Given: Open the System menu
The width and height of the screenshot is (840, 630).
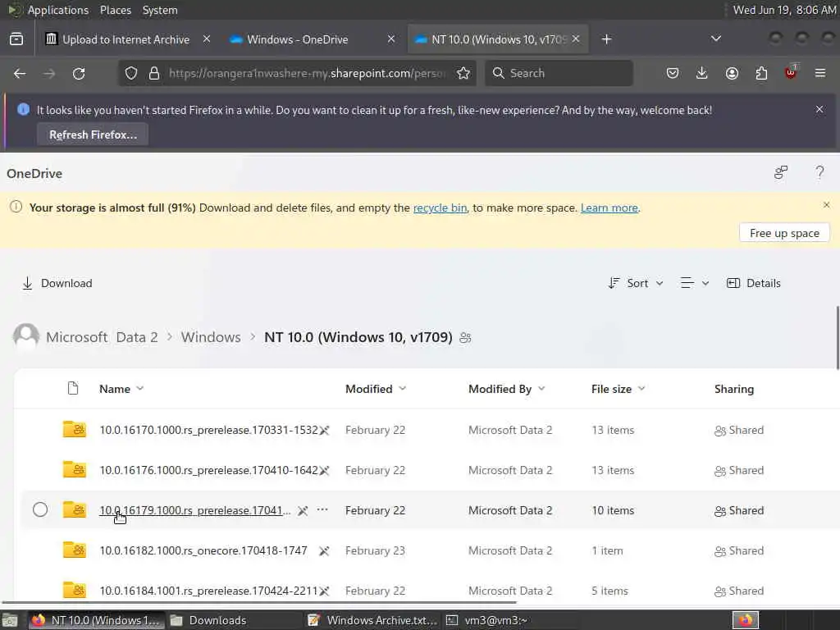Looking at the screenshot, I should [160, 10].
